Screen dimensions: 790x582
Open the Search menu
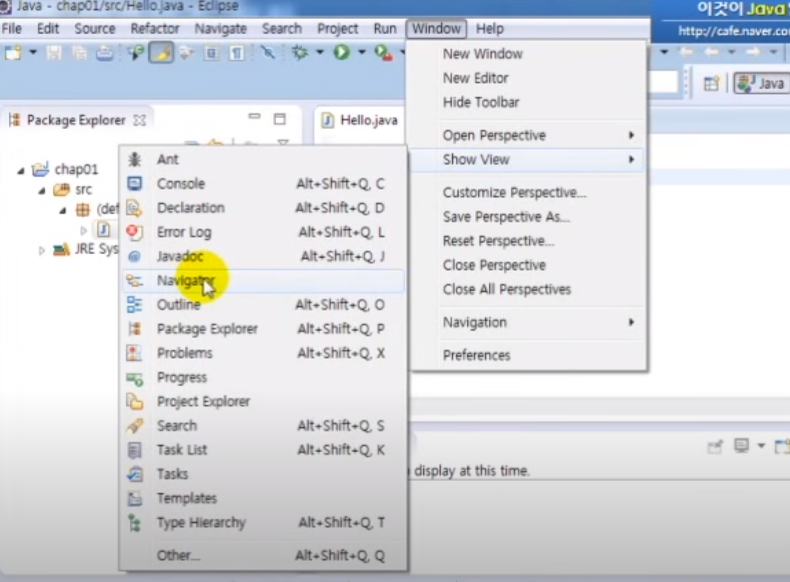coord(282,29)
